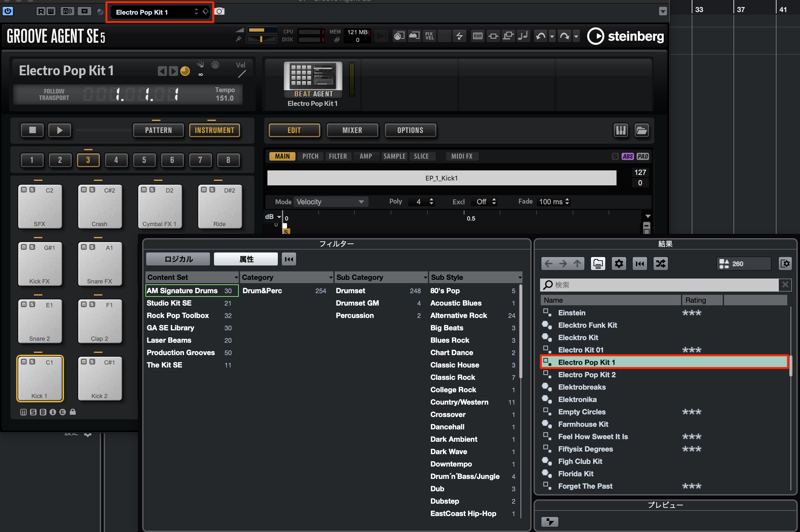The image size is (800, 532).
Task: Click the undo arrow icon
Action: click(541, 36)
